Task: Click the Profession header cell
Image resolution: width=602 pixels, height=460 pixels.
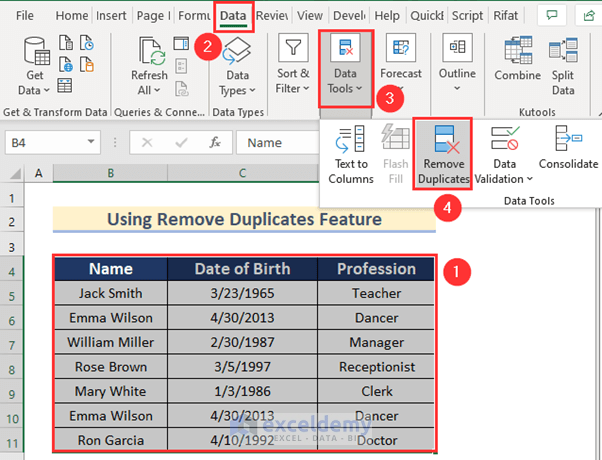Action: [x=376, y=269]
